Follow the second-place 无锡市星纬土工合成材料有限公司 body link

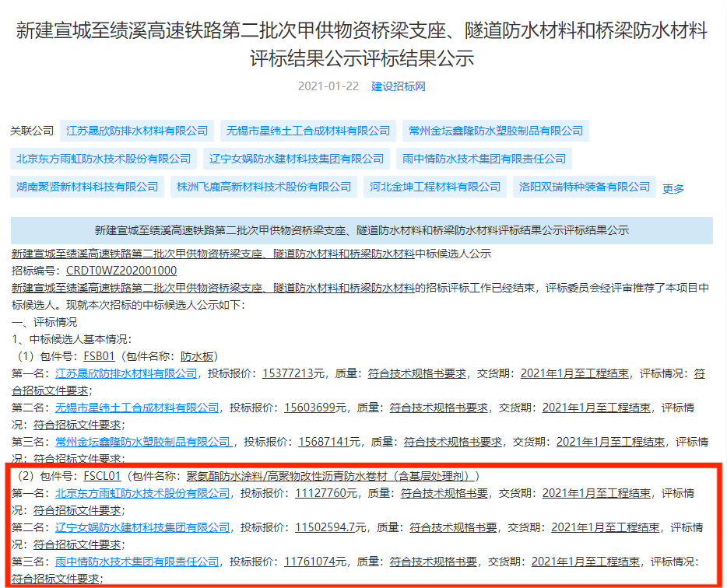(x=137, y=408)
